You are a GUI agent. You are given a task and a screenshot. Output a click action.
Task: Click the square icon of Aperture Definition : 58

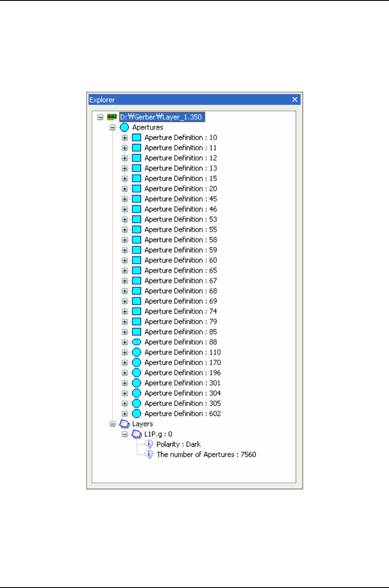coord(136,240)
